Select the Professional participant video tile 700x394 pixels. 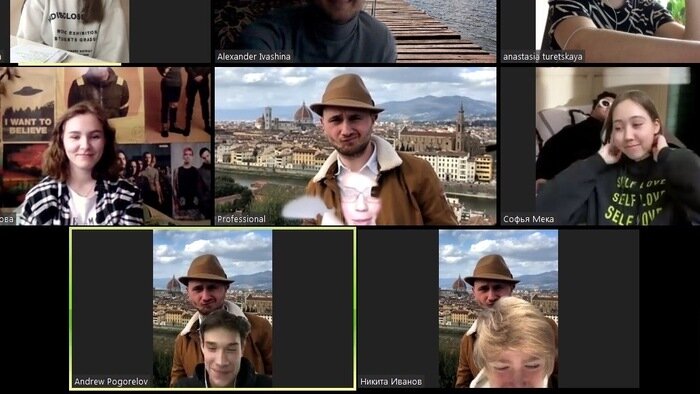tap(355, 146)
